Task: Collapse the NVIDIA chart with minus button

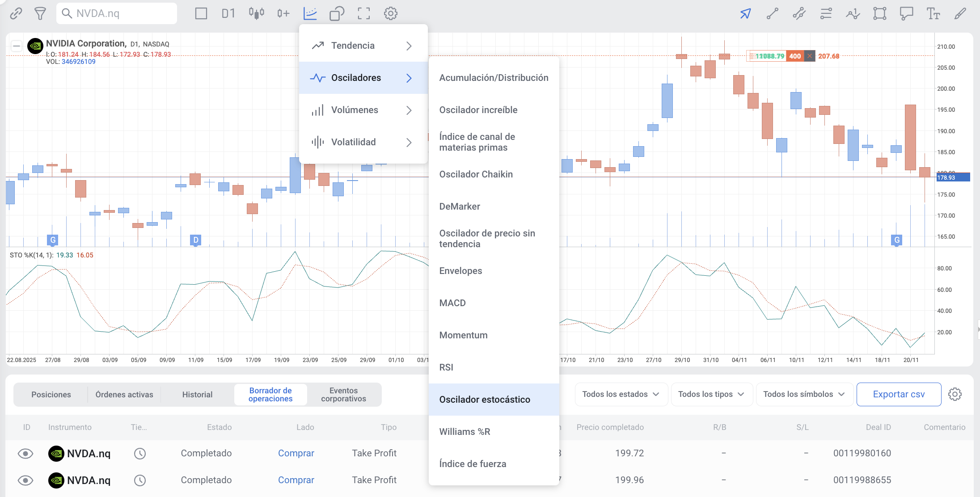Action: point(17,46)
